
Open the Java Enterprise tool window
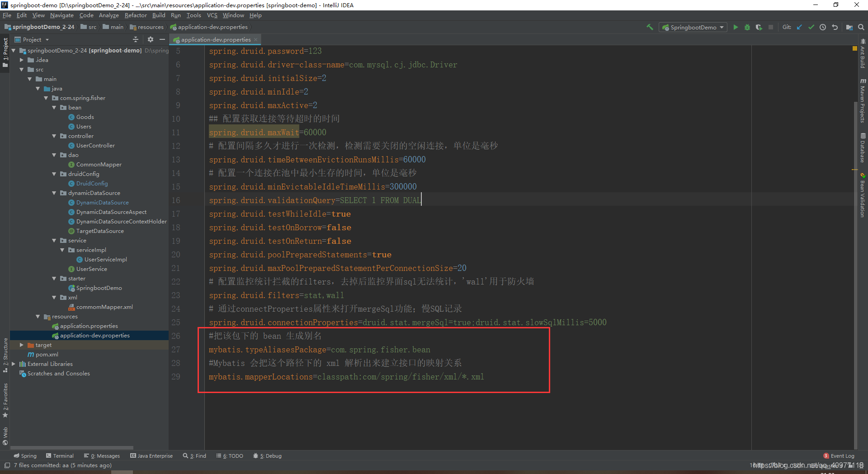[151, 456]
